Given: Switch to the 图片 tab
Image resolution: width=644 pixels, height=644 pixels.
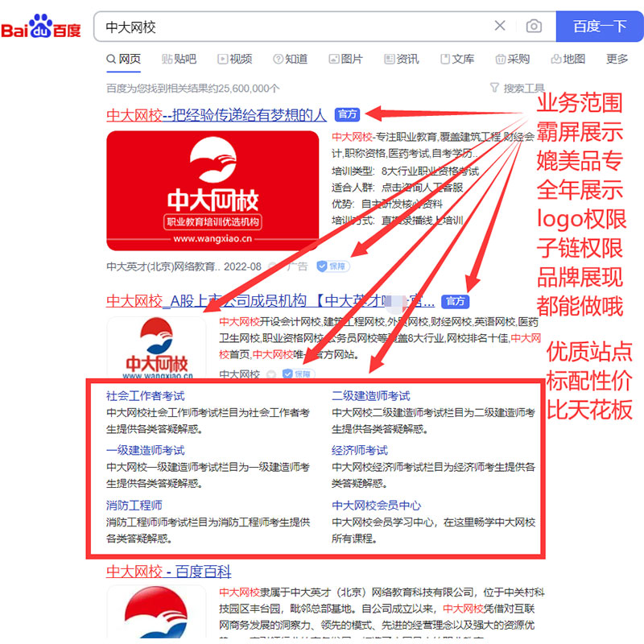Looking at the screenshot, I should pyautogui.click(x=346, y=59).
